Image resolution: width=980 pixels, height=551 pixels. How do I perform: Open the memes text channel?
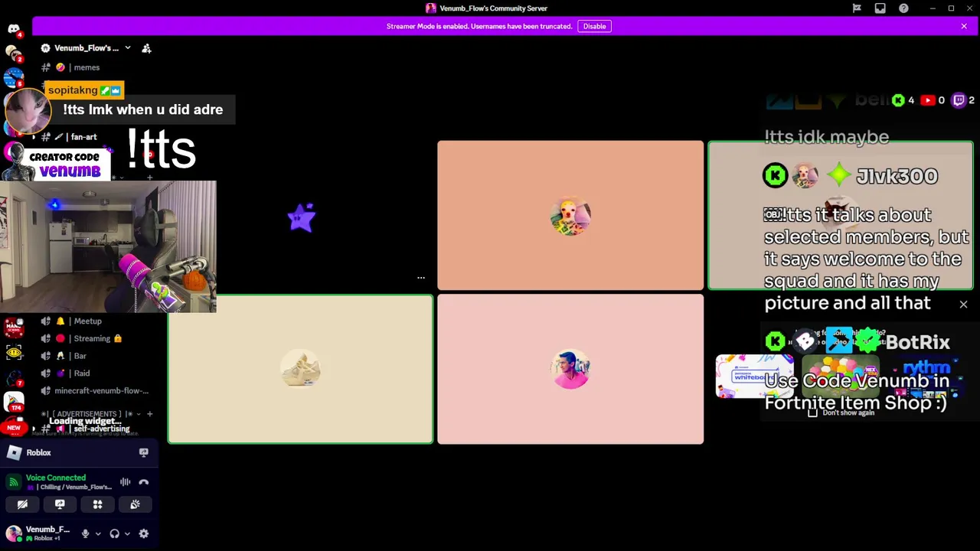pos(86,67)
